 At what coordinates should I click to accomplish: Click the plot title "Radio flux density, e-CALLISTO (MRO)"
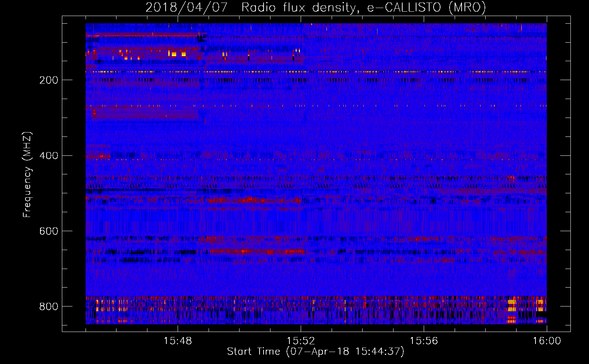pyautogui.click(x=363, y=8)
